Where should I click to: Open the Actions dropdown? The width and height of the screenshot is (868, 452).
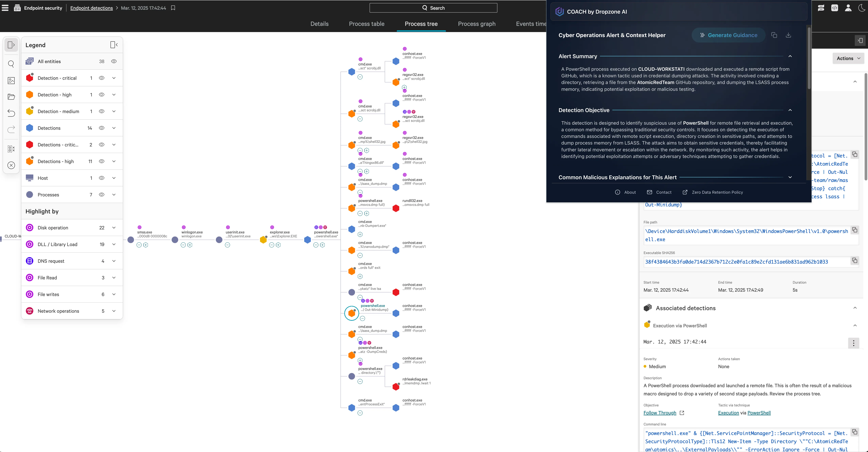(x=848, y=58)
